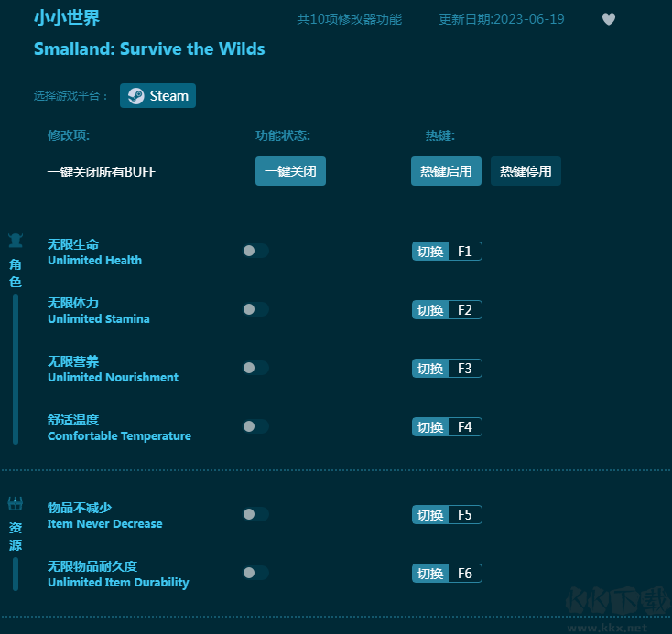This screenshot has height=634, width=672.
Task: Click the 热键启用 button
Action: coord(446,171)
